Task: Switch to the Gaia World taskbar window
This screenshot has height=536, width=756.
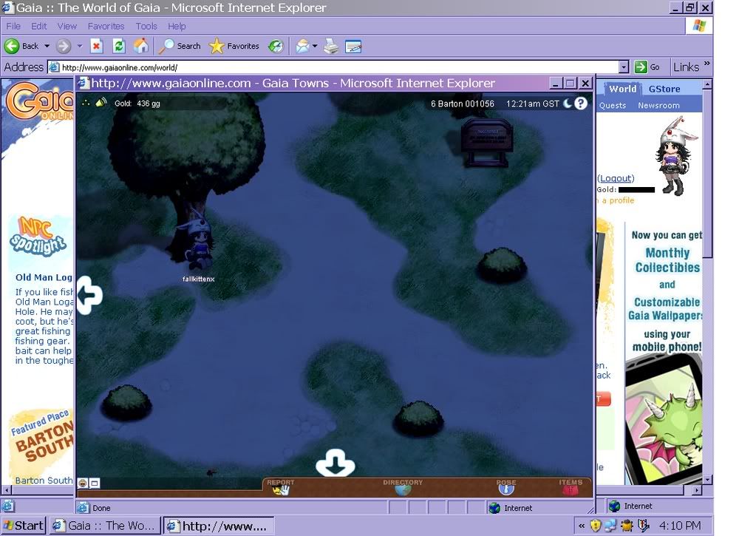Action: [x=105, y=526]
